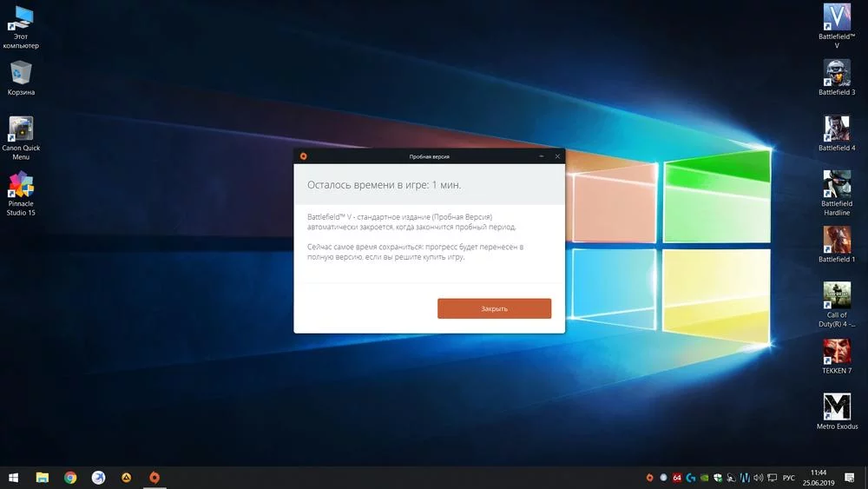Select Battlefield 3 desktop shortcut
Screen dimensions: 868x489
click(837, 78)
